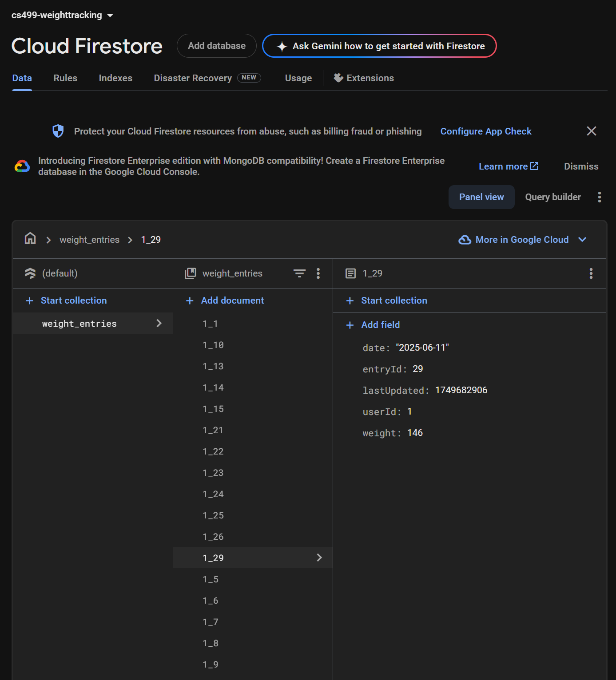Start a collection in the (default) database
The width and height of the screenshot is (616, 680).
67,300
